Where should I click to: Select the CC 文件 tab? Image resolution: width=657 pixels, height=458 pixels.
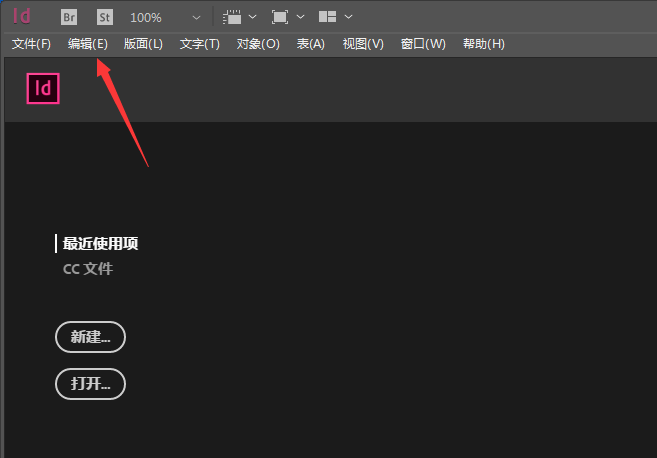[88, 269]
